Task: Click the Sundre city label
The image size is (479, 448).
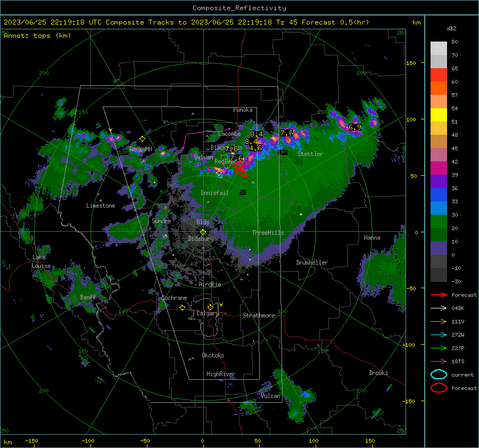Action: point(161,221)
